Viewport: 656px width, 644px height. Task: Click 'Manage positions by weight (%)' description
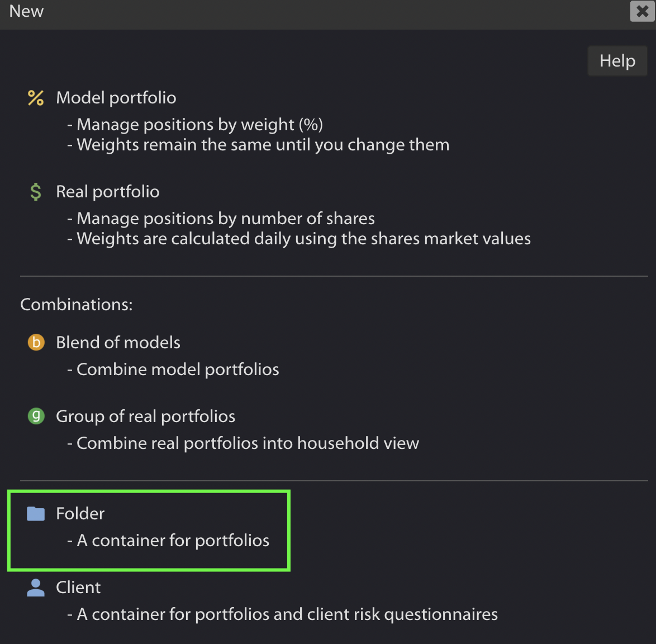[x=195, y=125]
